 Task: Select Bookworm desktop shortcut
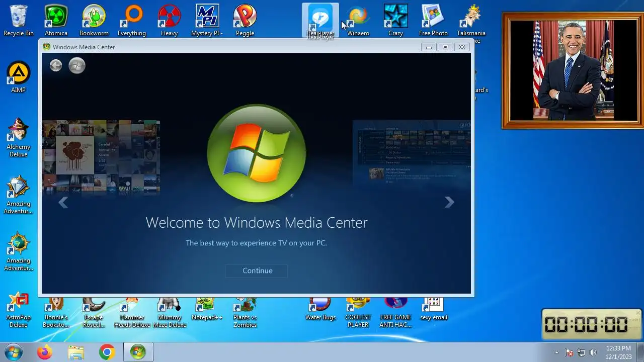coord(94,21)
